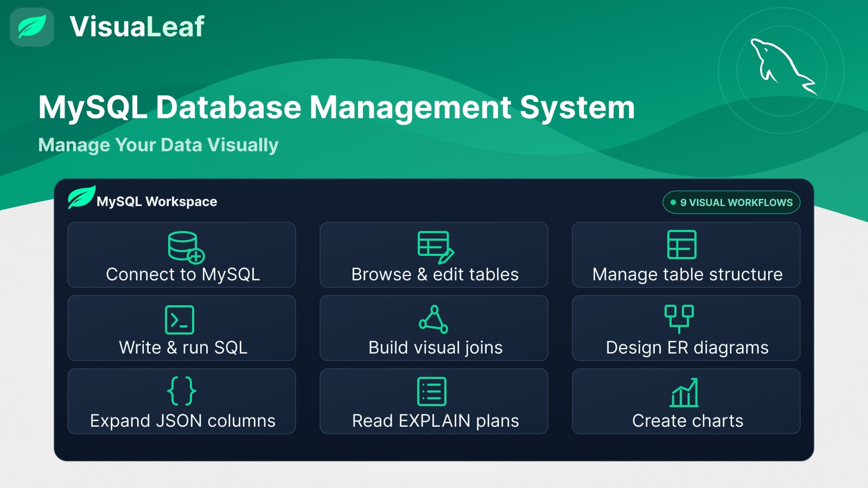Click the EXPLAIN plans list icon
The width and height of the screenshot is (868, 488).
432,391
